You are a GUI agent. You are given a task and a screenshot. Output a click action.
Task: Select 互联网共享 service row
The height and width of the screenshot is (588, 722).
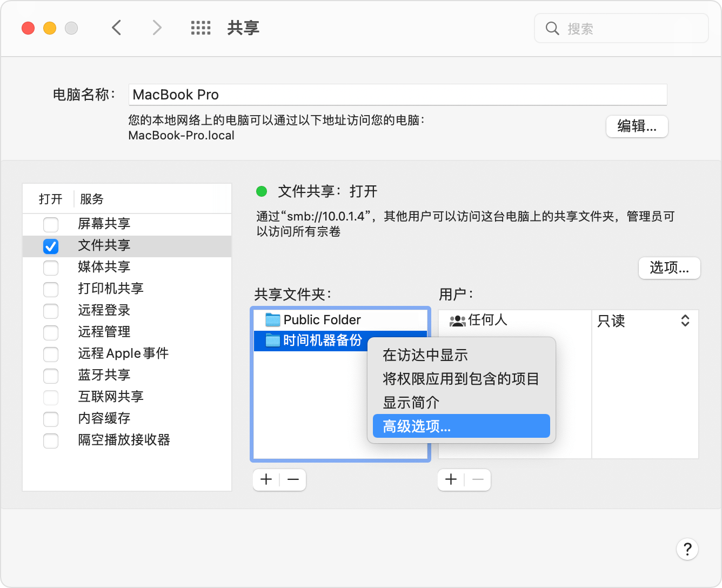pyautogui.click(x=127, y=397)
